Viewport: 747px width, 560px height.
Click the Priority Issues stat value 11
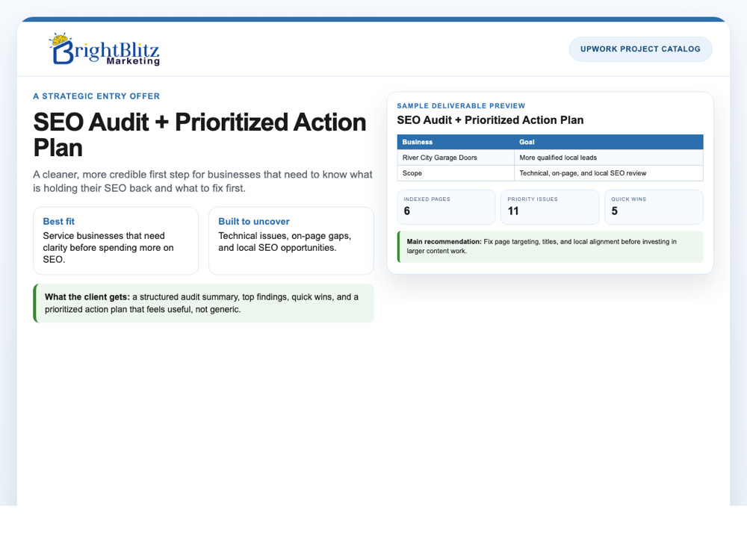pos(513,211)
